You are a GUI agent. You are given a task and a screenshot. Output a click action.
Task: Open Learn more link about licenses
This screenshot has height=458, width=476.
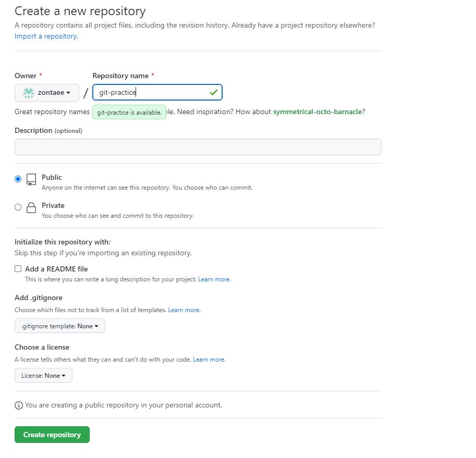209,360
